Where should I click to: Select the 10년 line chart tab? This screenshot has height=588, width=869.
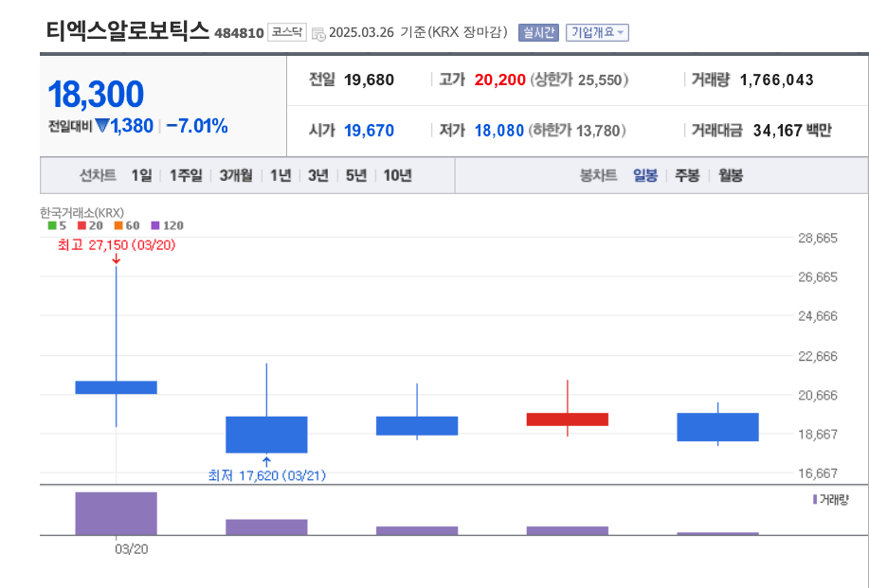[397, 175]
